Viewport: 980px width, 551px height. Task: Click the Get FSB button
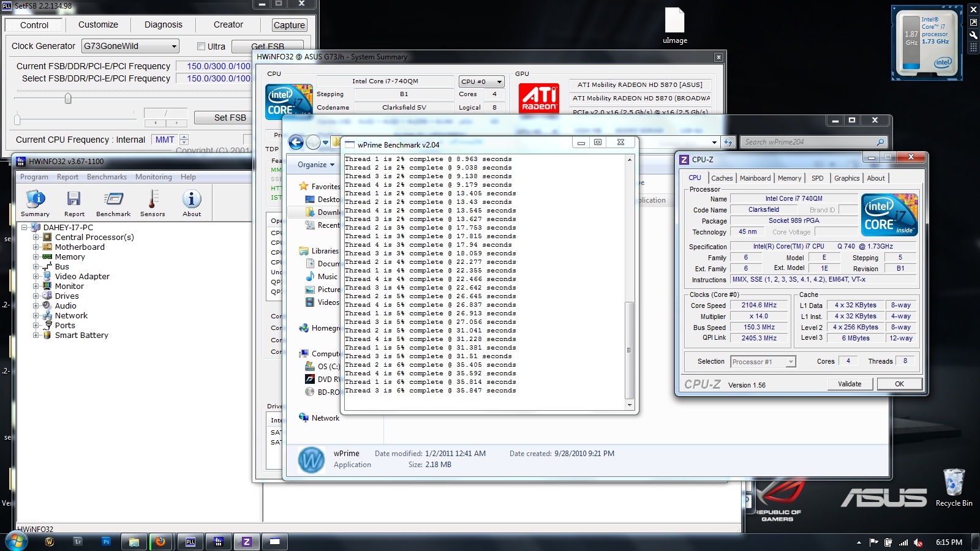[x=268, y=46]
